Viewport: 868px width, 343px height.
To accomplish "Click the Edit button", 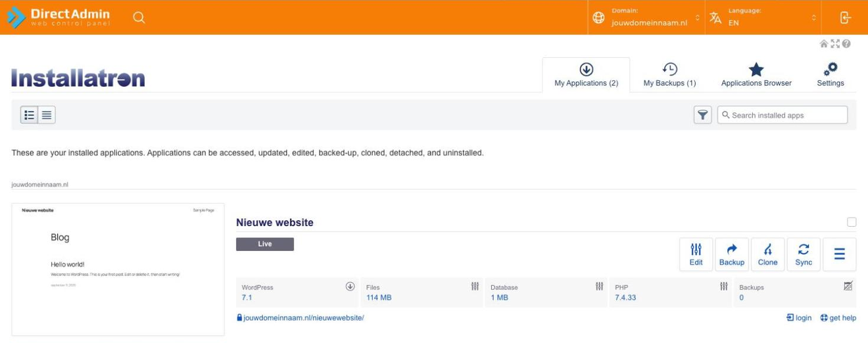I will coord(696,254).
